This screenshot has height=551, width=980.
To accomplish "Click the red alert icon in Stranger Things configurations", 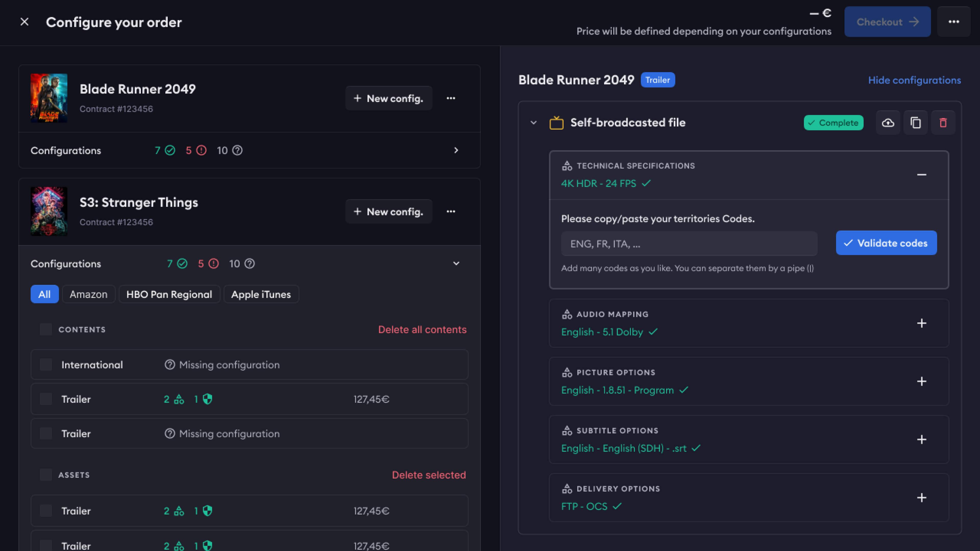I will click(214, 264).
